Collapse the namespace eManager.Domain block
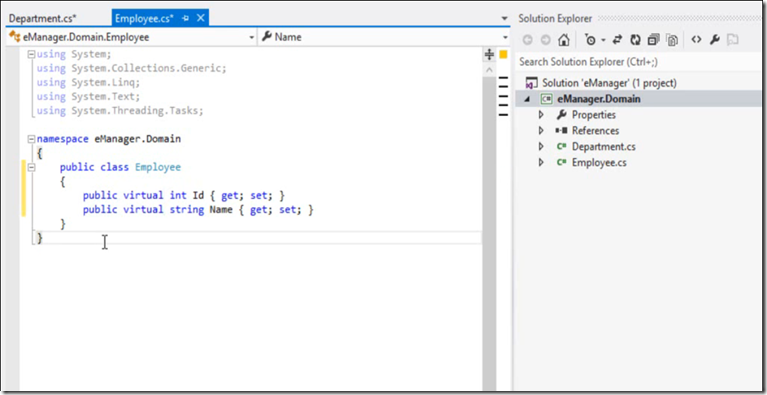The height and width of the screenshot is (395, 767). [31, 139]
